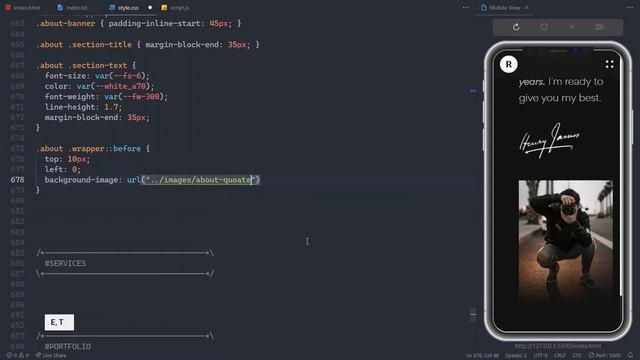
Task: Click the '.about .wrapper::before' selector
Action: pyautogui.click(x=88, y=149)
